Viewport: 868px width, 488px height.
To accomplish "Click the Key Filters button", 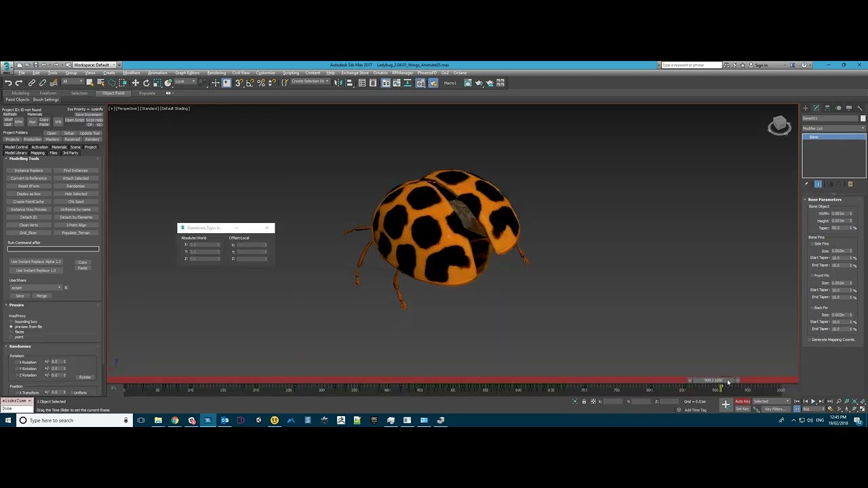I will click(x=774, y=409).
